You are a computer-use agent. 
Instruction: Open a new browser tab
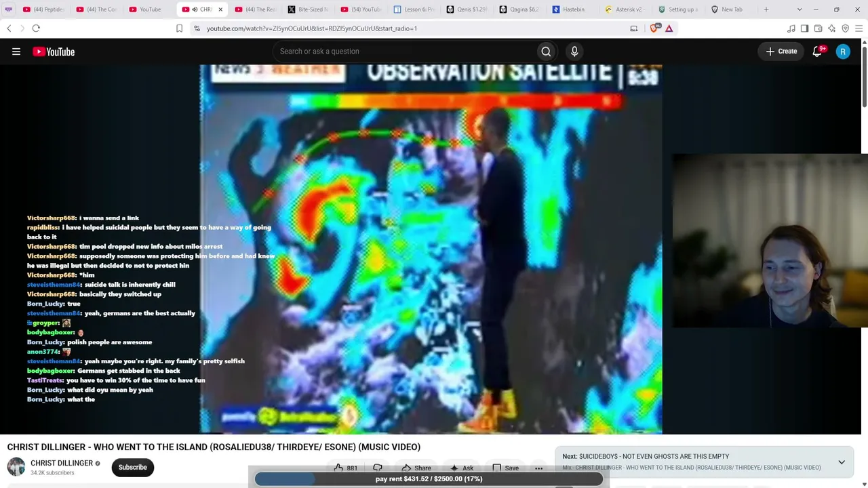click(766, 9)
